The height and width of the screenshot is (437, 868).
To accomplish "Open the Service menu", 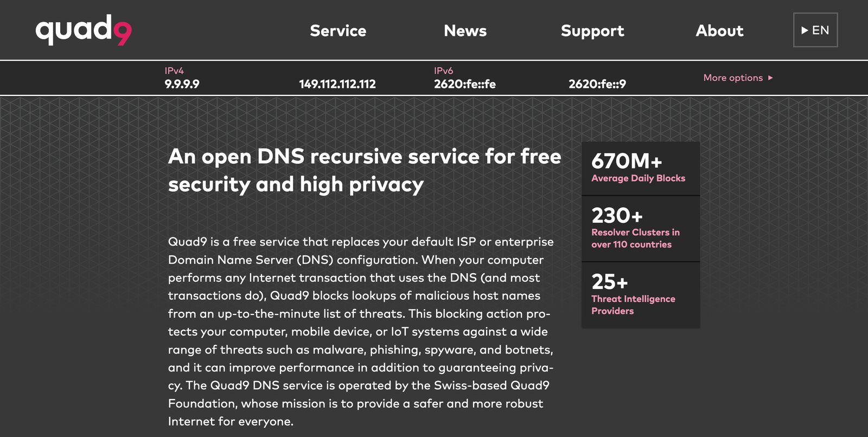I will pos(338,31).
